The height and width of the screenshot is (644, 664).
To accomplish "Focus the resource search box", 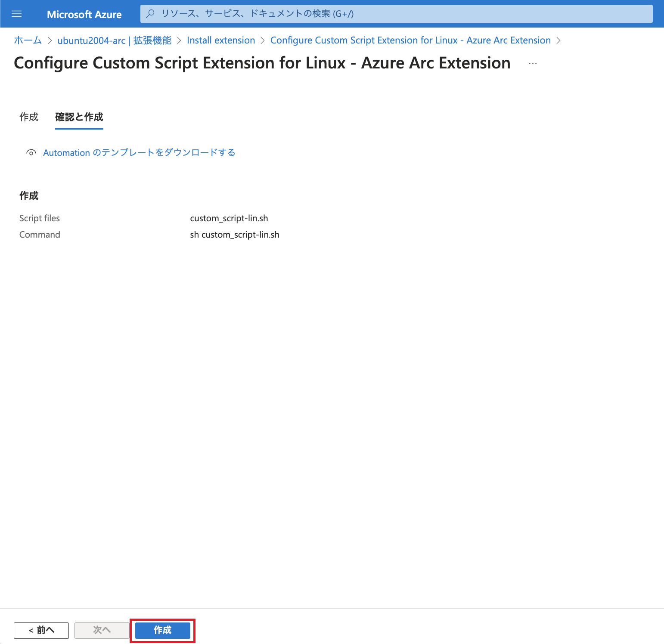I will [396, 14].
